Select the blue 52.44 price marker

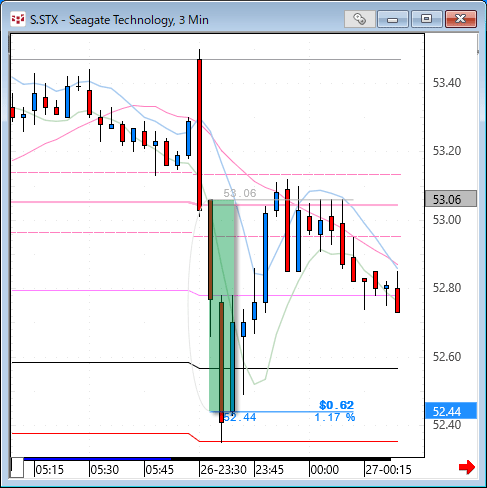point(451,411)
